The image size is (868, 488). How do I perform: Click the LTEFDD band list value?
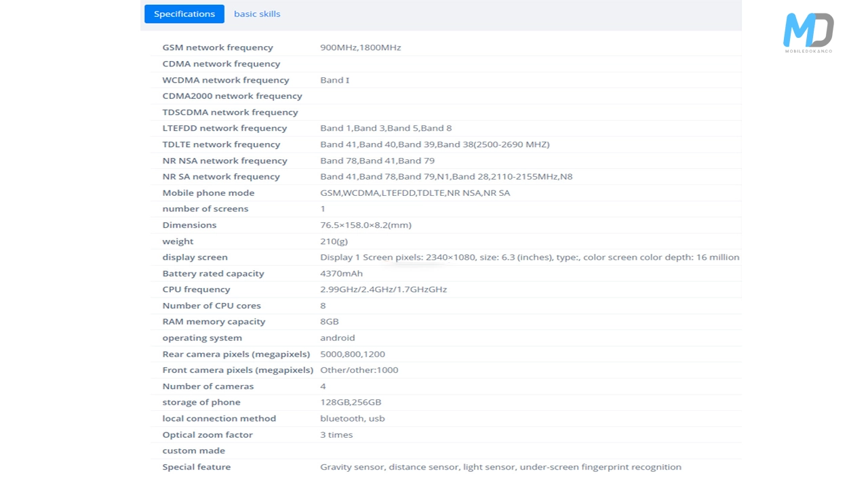386,128
